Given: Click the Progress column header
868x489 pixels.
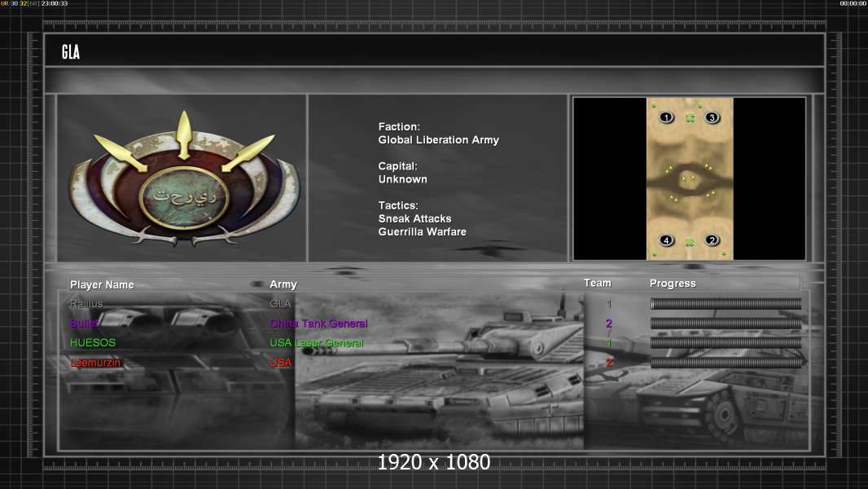Looking at the screenshot, I should pyautogui.click(x=673, y=284).
